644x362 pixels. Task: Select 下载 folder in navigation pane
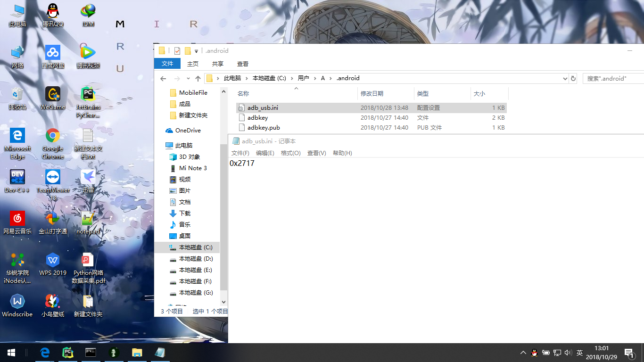[x=180, y=214]
